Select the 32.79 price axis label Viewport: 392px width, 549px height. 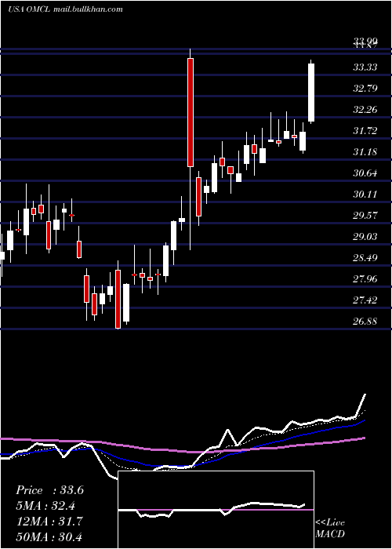365,88
